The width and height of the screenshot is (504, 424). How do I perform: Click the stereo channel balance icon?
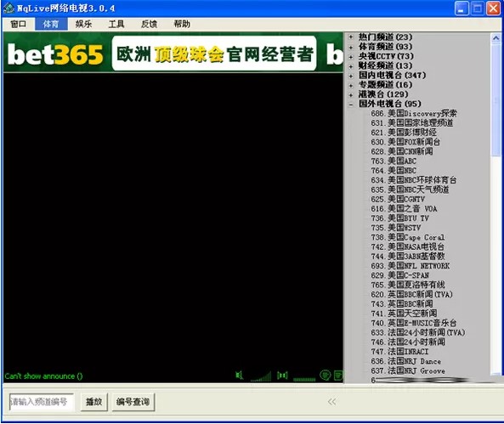click(282, 375)
